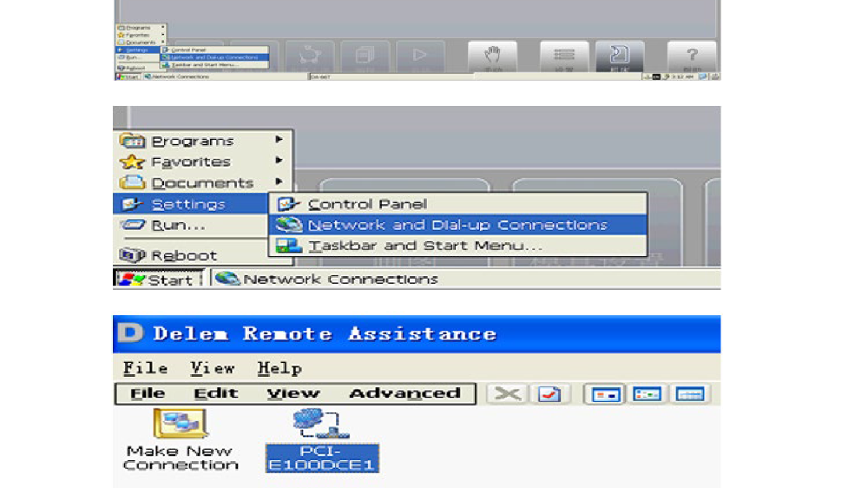The height and width of the screenshot is (488, 868).
Task: Switch to details view button
Action: pyautogui.click(x=690, y=394)
